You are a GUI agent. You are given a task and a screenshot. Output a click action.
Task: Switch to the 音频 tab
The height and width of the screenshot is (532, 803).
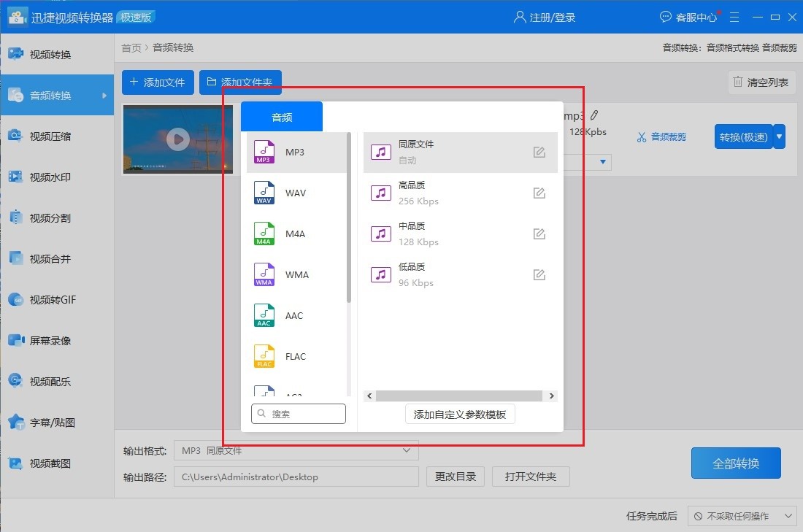coord(282,117)
